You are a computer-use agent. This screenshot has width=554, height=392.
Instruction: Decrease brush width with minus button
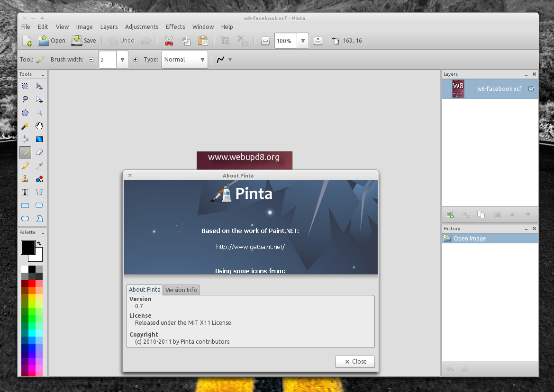point(91,60)
